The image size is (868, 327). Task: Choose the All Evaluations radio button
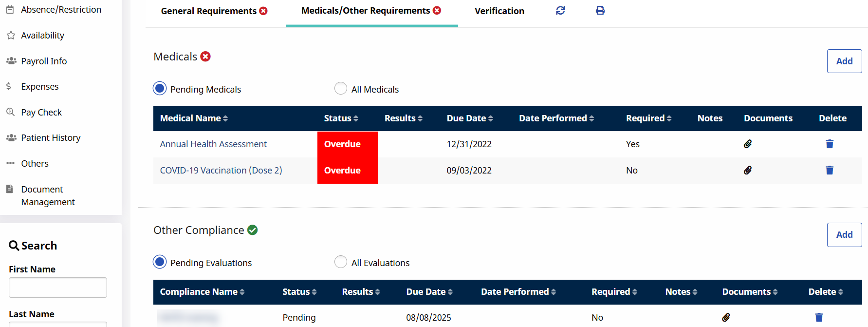point(341,262)
